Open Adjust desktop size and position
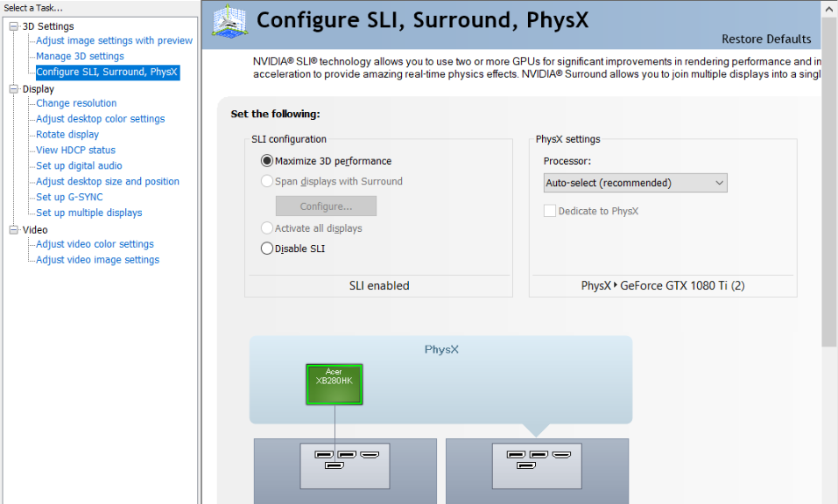The width and height of the screenshot is (838, 504). (108, 181)
